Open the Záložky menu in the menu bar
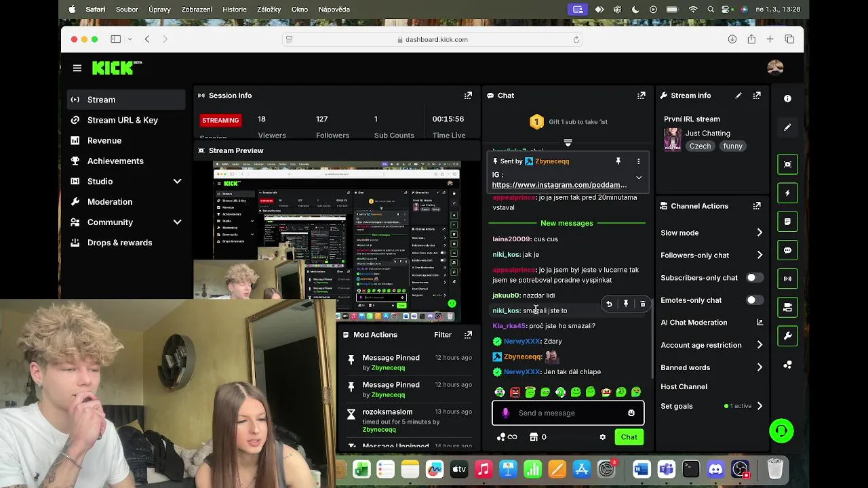868x488 pixels. (x=271, y=9)
